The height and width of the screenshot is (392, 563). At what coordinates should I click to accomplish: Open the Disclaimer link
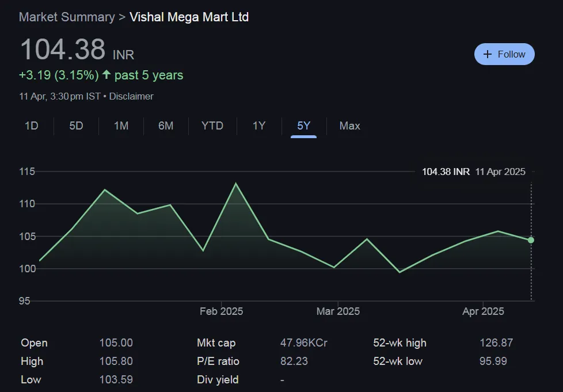[131, 96]
